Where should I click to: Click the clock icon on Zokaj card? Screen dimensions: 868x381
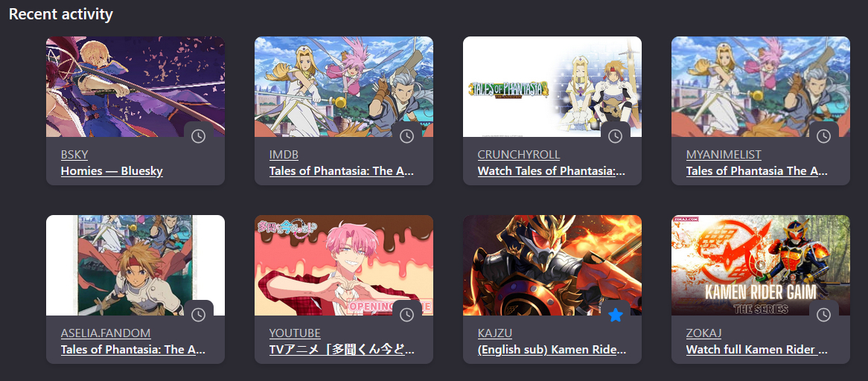pyautogui.click(x=824, y=315)
